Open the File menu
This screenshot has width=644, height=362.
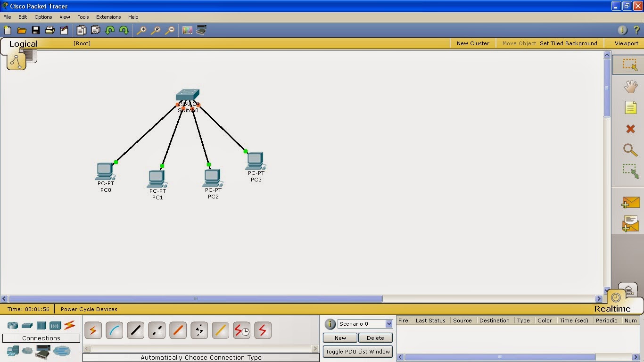[7, 17]
